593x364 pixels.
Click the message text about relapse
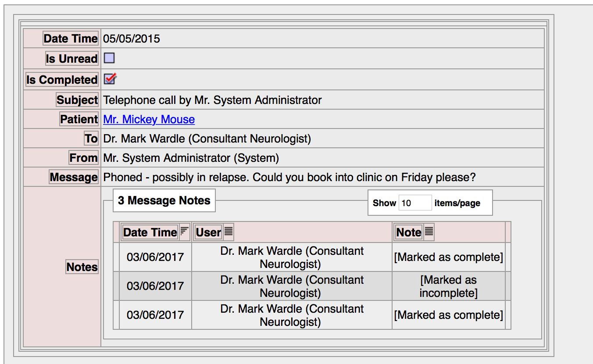pos(289,177)
